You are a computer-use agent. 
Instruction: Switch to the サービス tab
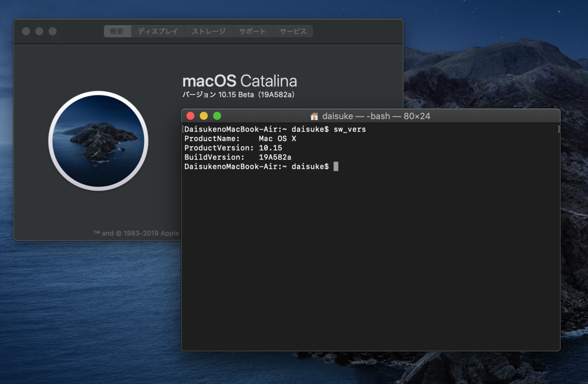coord(293,31)
